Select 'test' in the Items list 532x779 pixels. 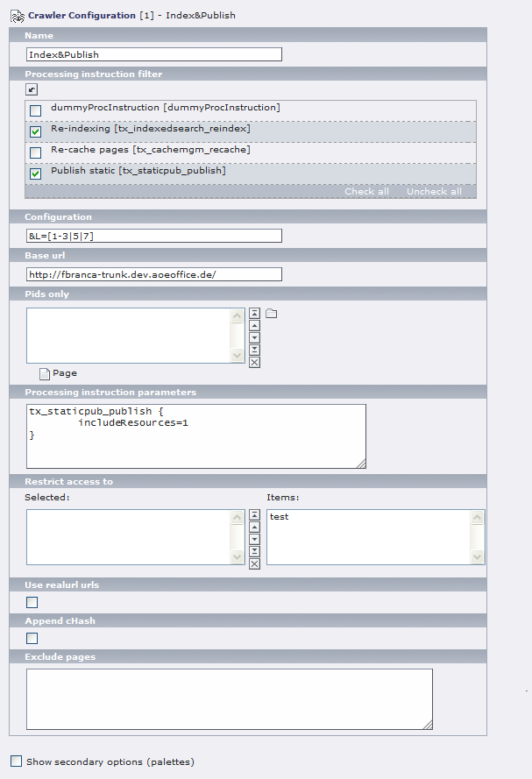280,517
